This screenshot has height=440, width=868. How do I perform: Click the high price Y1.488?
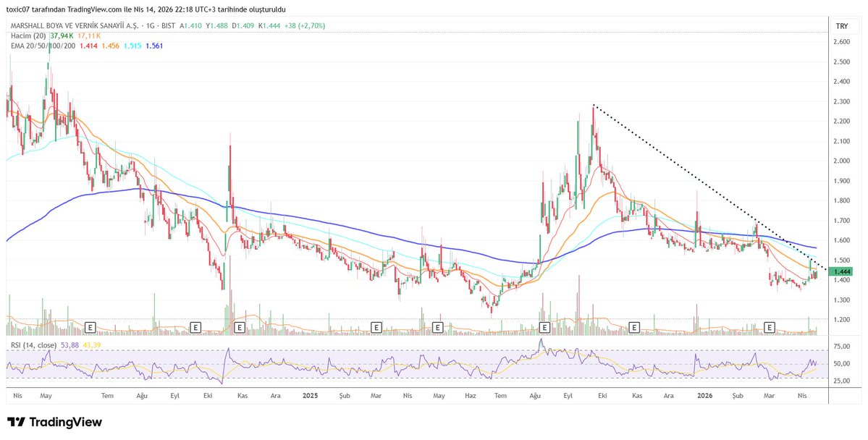click(x=217, y=26)
